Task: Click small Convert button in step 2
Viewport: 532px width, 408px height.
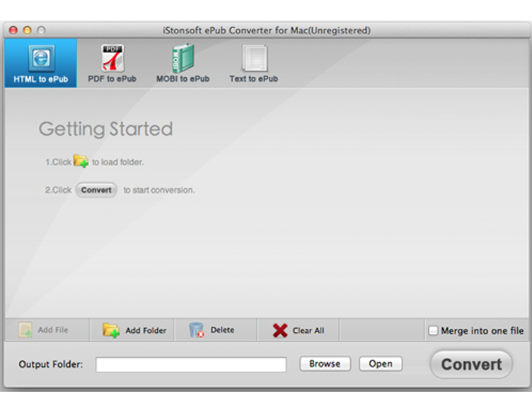Action: [x=96, y=190]
